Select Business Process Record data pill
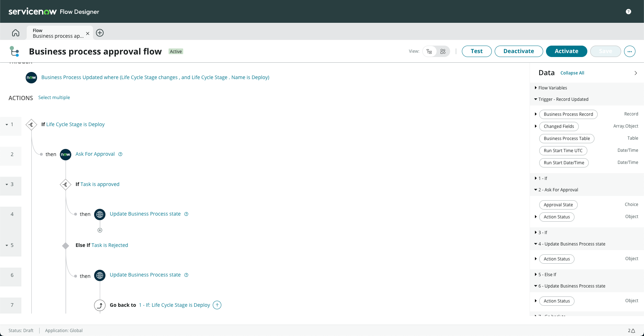Image resolution: width=644 pixels, height=336 pixels. tap(568, 114)
